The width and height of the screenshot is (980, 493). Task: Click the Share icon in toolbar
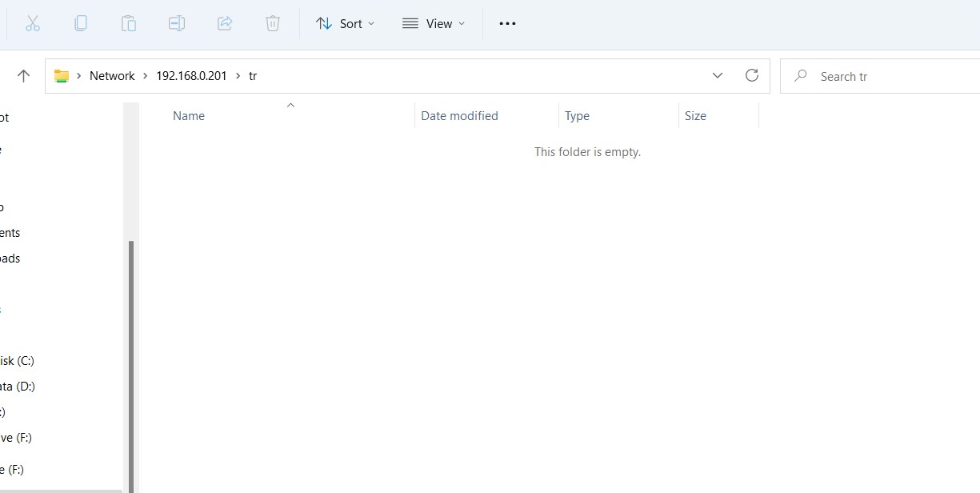pos(225,24)
